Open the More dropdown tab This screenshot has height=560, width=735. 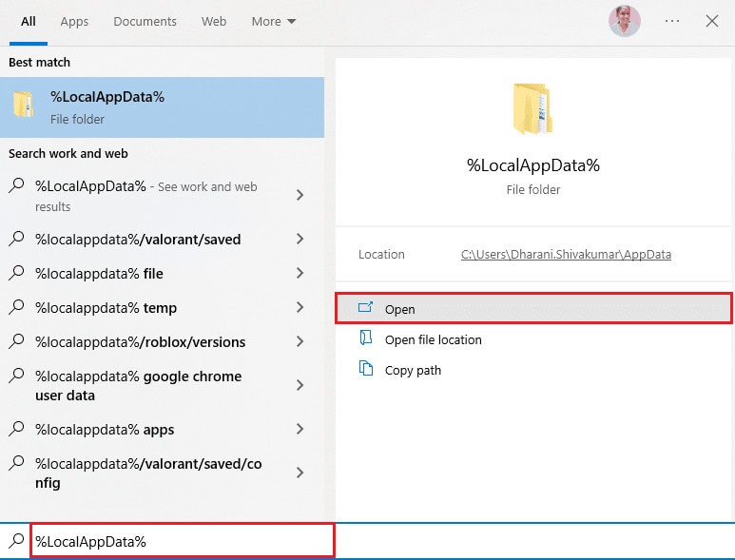[x=274, y=22]
